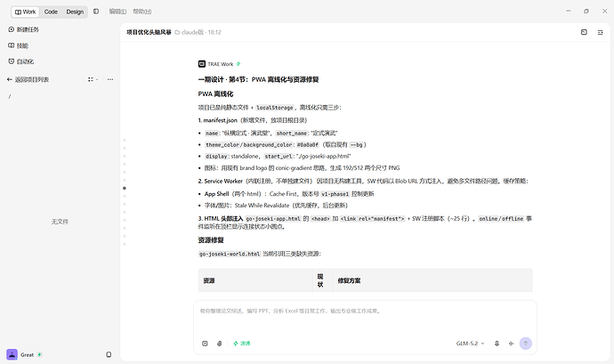Go back with 返回项目列表 arrow
Screen dimensions: 614x364
click(28, 79)
